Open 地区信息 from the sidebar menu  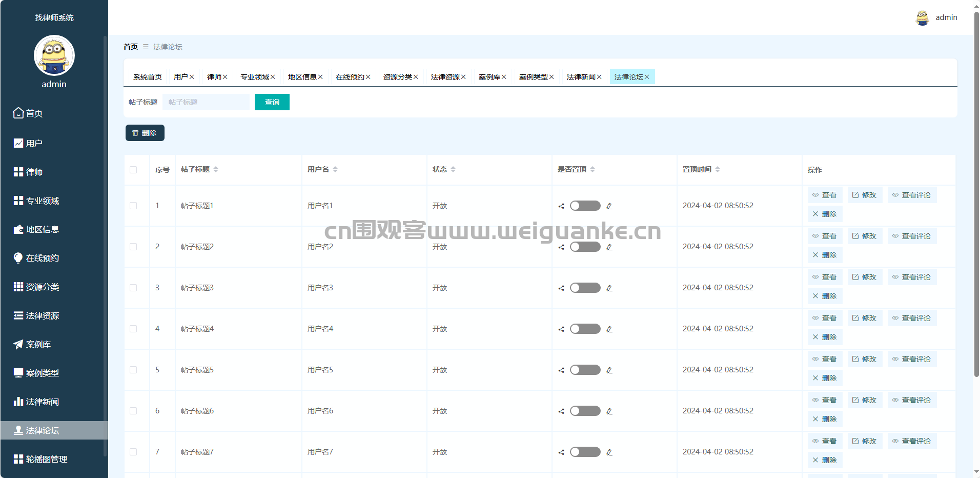click(42, 230)
